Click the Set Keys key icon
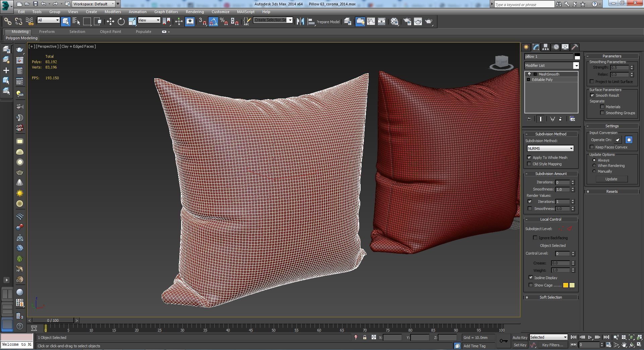Screen dimensions: 644x350 (x=503, y=341)
